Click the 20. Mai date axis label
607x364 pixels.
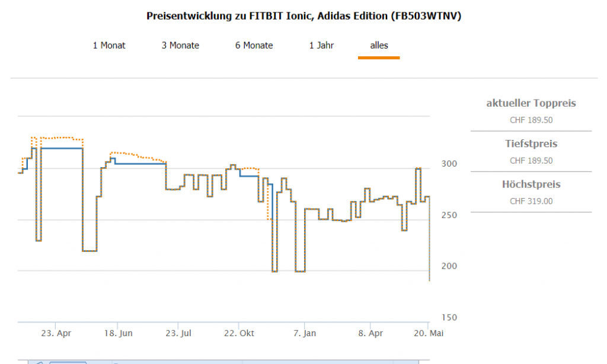pyautogui.click(x=429, y=334)
